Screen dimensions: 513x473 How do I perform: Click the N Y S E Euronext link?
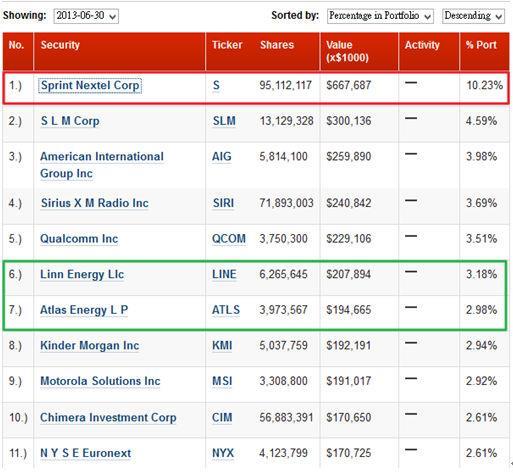85,453
